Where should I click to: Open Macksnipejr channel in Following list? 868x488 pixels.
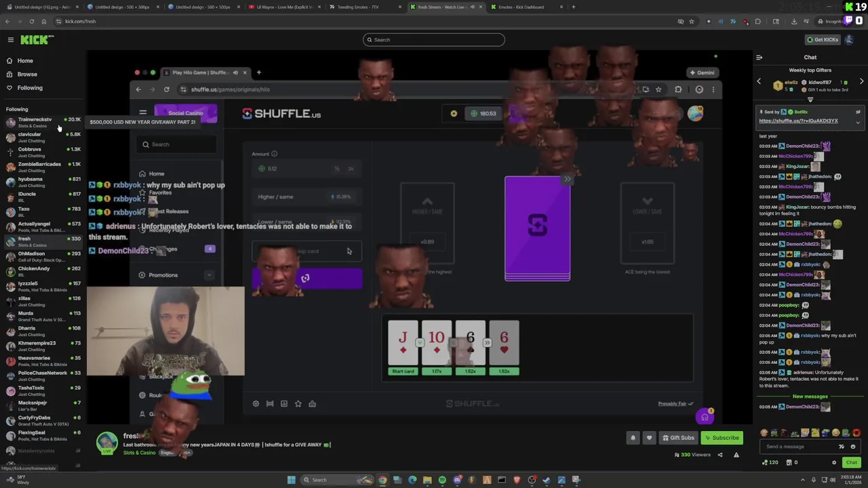43,405
